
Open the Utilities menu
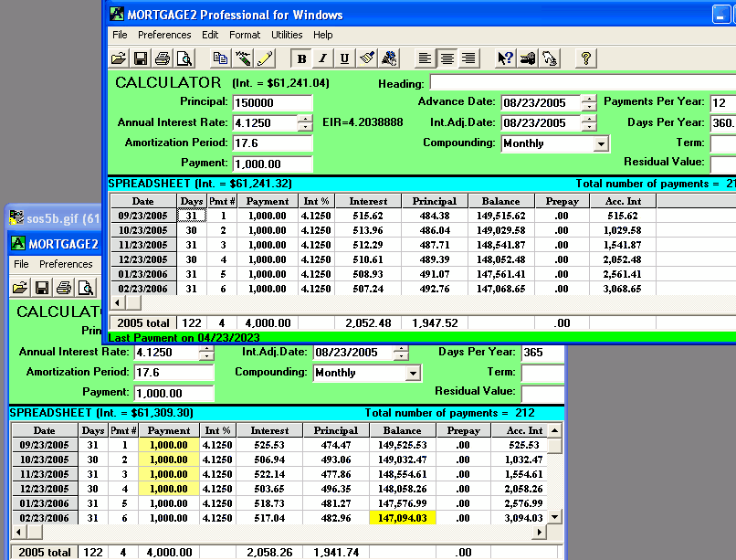[x=287, y=35]
